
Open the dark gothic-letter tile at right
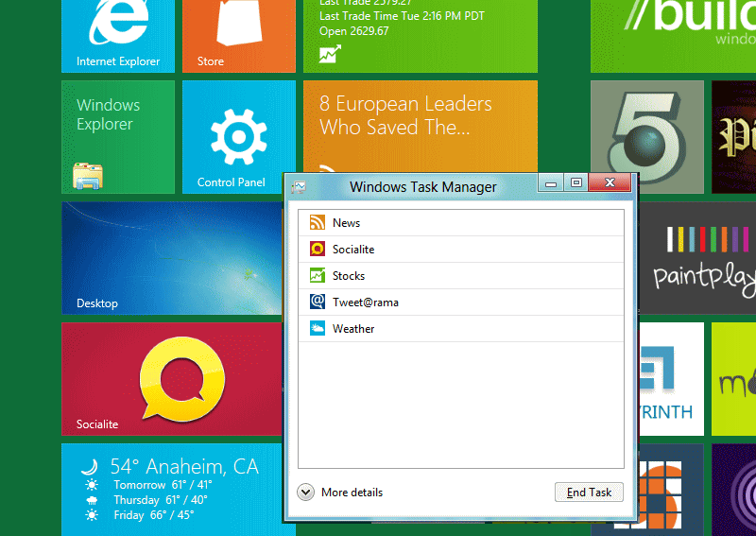tap(734, 137)
